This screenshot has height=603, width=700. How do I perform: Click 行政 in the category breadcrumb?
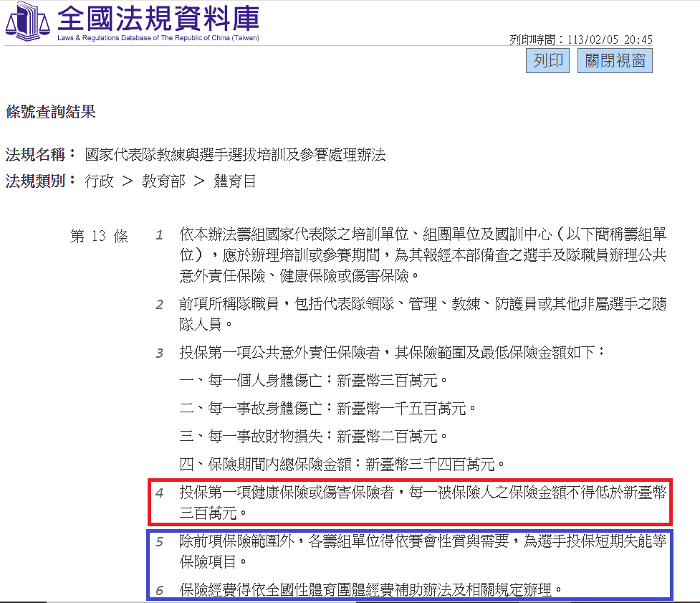coord(99,181)
